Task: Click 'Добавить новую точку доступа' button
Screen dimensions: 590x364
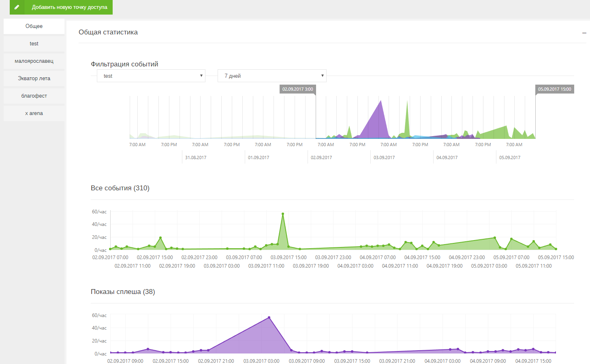Action: pos(69,7)
